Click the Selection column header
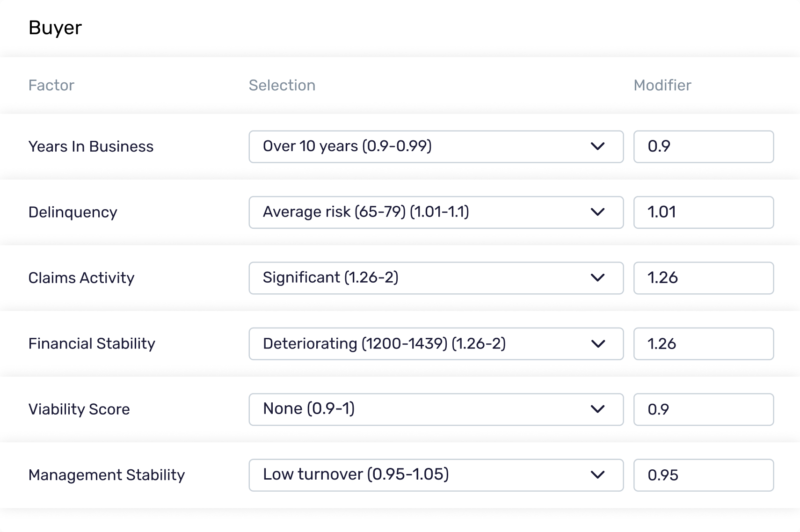 (x=282, y=85)
